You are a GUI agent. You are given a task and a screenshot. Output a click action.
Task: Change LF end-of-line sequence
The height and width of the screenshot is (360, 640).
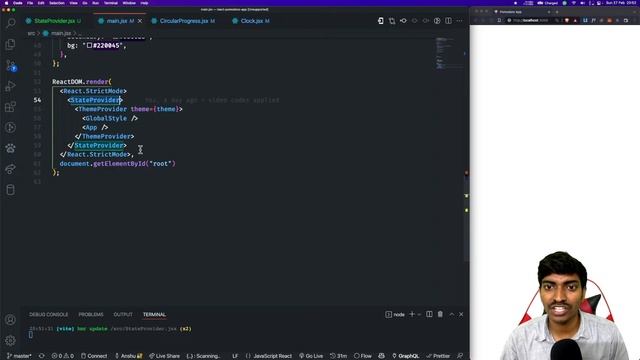(235, 356)
